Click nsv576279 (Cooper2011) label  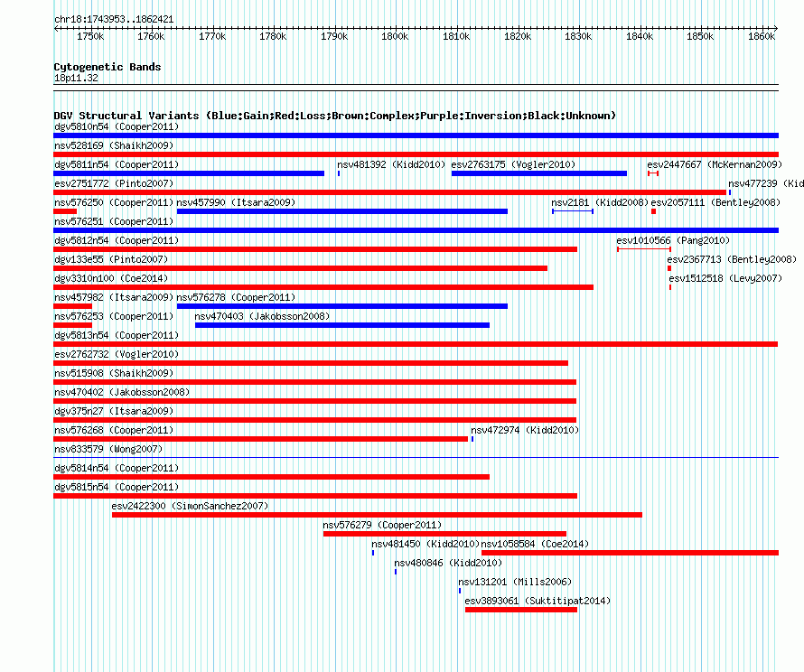pyautogui.click(x=382, y=525)
